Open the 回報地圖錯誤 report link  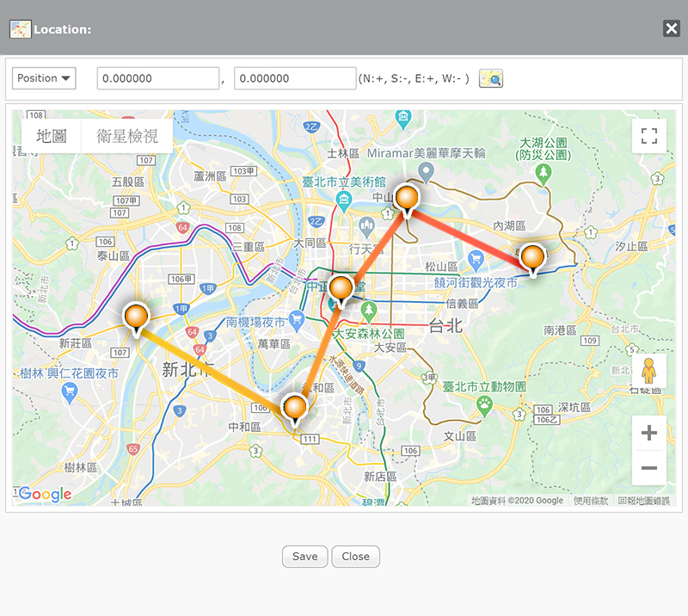pos(643,501)
